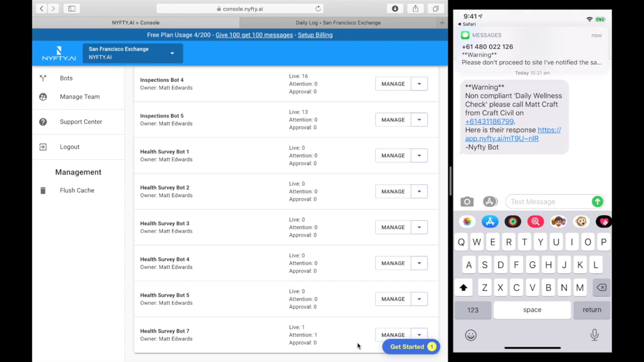This screenshot has width=644, height=362.
Task: Open Give 100 get 100 messages link
Action: click(x=254, y=35)
